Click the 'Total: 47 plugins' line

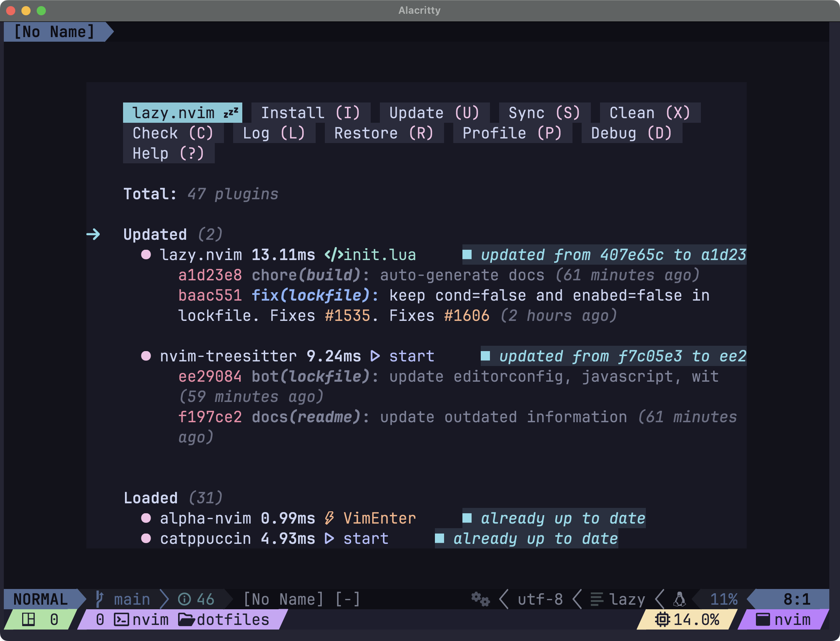click(201, 194)
